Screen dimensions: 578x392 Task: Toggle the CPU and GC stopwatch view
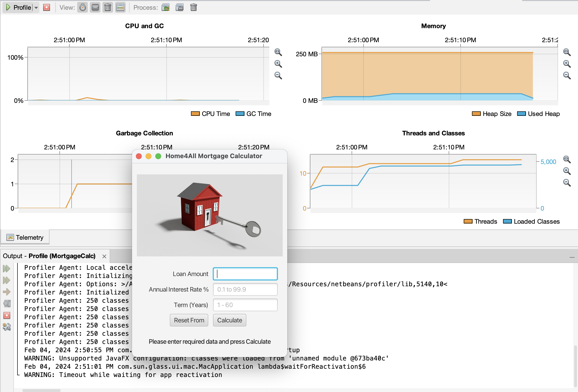click(83, 8)
